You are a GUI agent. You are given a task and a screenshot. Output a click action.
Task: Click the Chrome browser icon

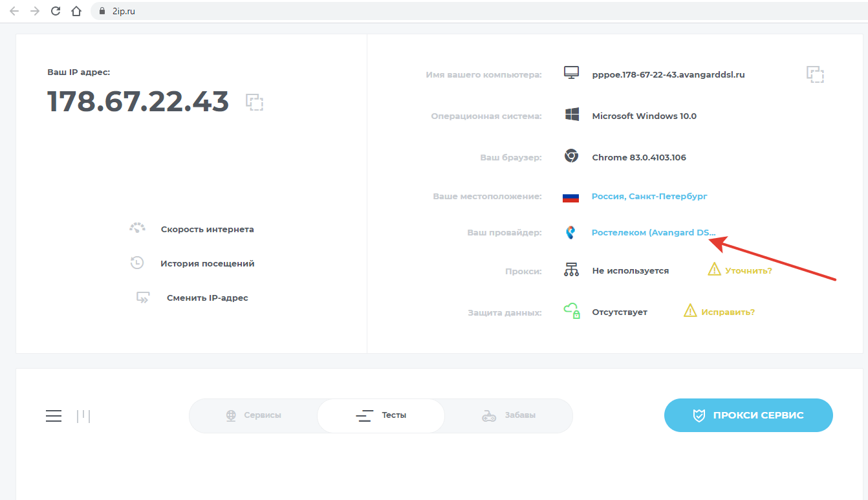tap(570, 157)
